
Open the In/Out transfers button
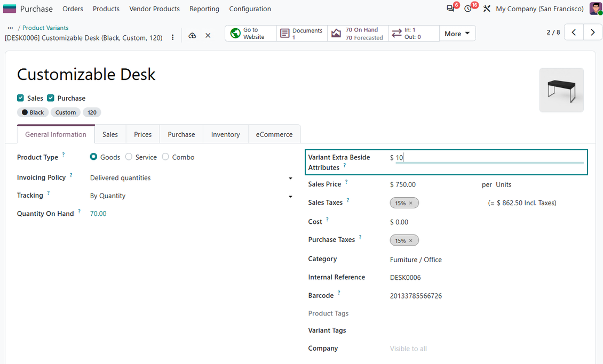pos(414,34)
